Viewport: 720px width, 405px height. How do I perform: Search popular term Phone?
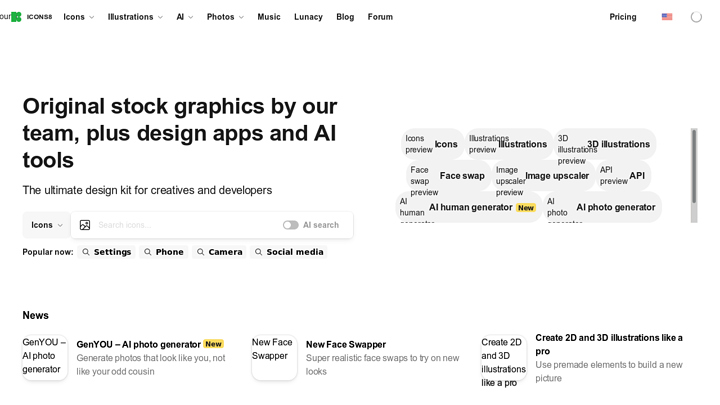point(163,252)
